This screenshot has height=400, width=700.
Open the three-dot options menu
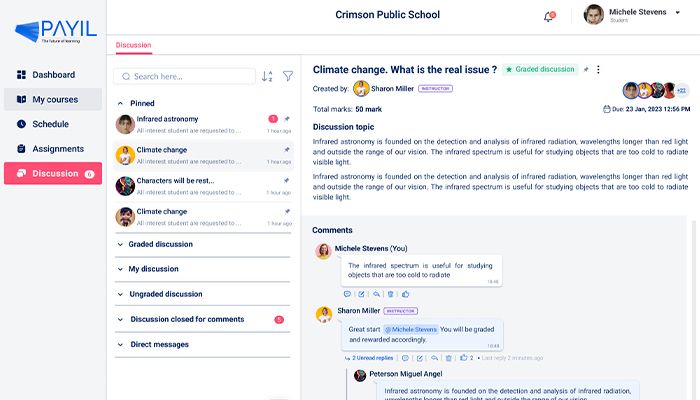pyautogui.click(x=598, y=69)
